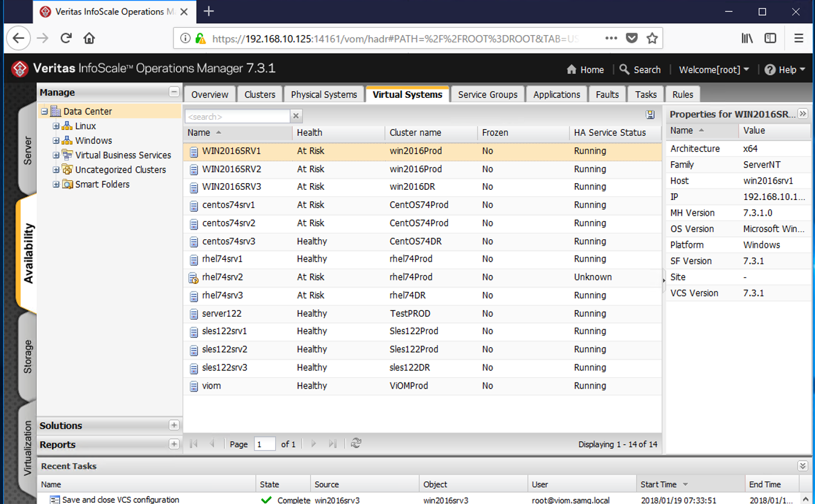Open page actions three-dots menu

(611, 38)
